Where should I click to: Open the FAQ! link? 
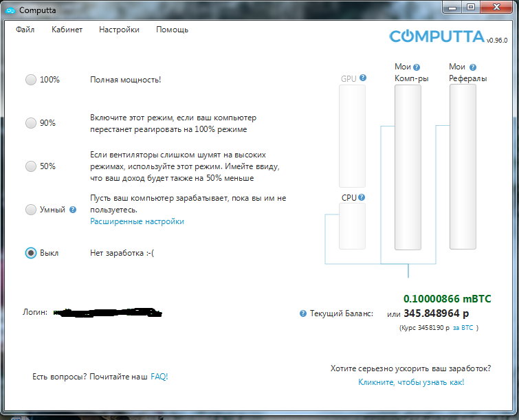159,377
